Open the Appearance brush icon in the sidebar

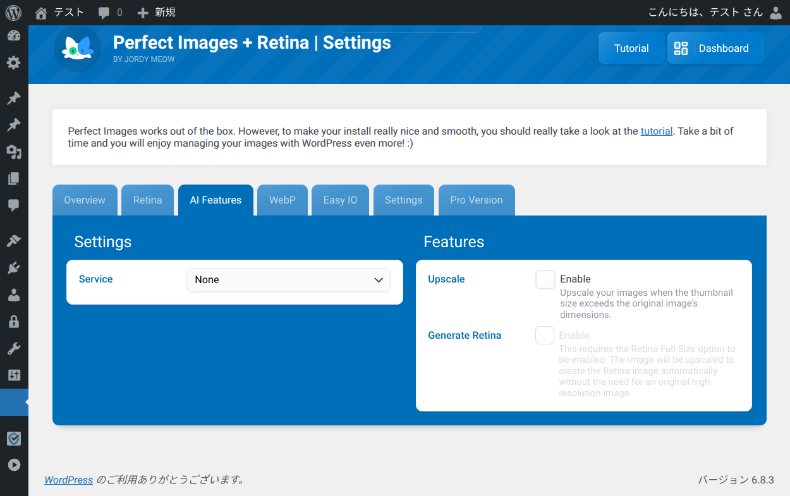[x=14, y=240]
